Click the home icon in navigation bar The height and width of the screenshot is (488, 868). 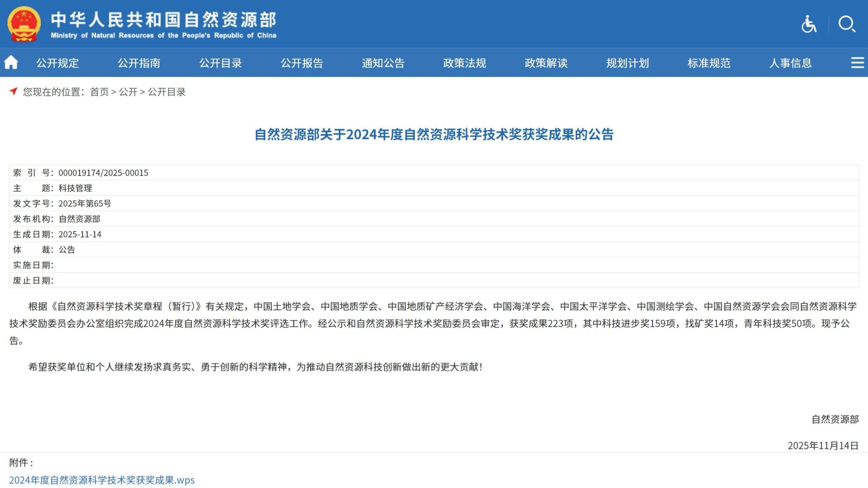[12, 63]
